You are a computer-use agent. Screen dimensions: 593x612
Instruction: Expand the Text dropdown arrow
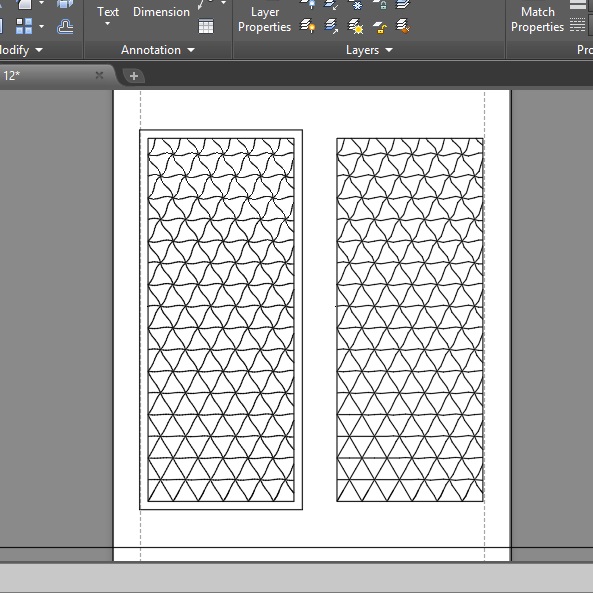107,24
